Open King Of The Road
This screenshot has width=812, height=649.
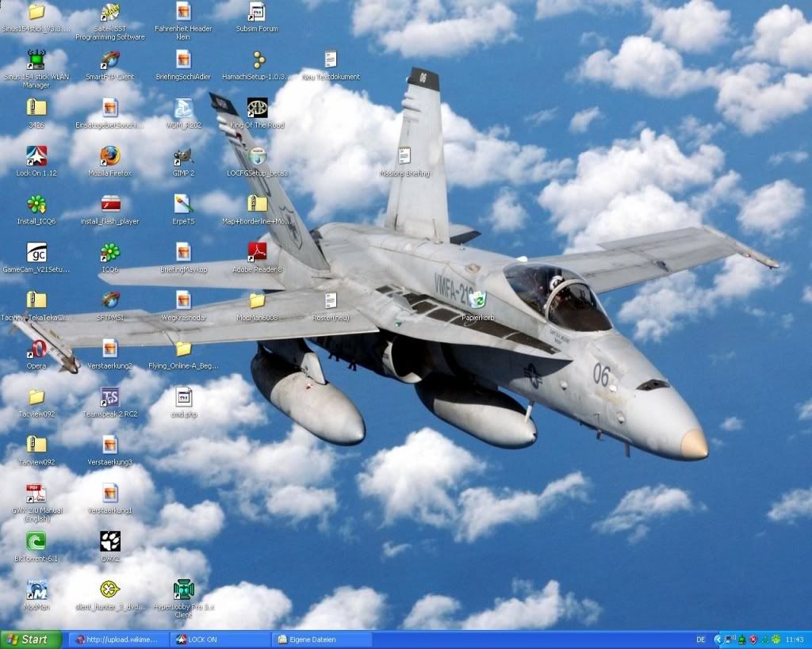click(257, 108)
